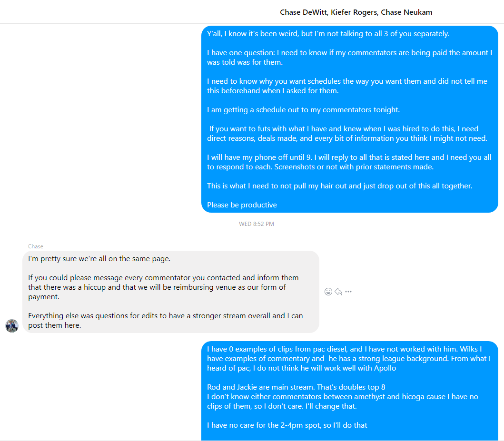Click the 'Please be productive' line
Image resolution: width=504 pixels, height=441 pixels.
(242, 205)
